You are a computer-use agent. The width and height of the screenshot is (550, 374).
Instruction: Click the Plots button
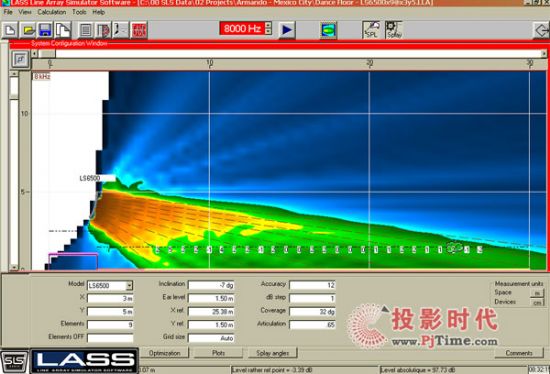[218, 353]
